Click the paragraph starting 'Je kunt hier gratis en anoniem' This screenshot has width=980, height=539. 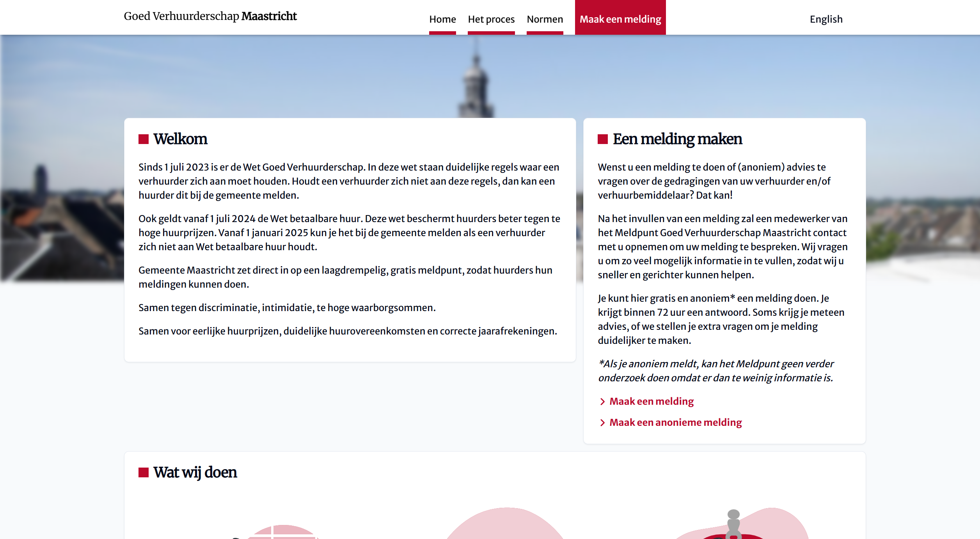[x=721, y=319]
